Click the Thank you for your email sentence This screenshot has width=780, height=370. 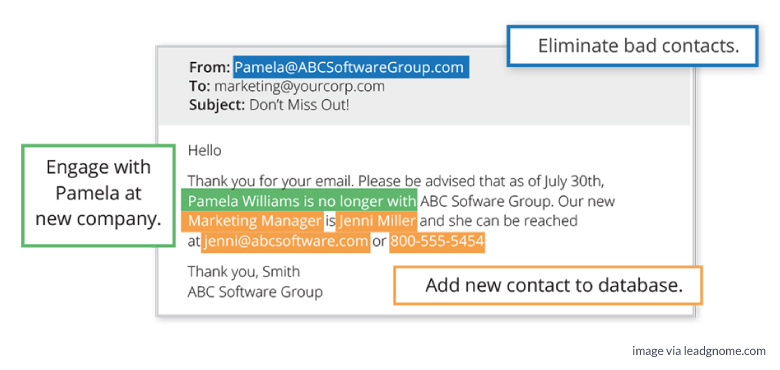click(271, 180)
